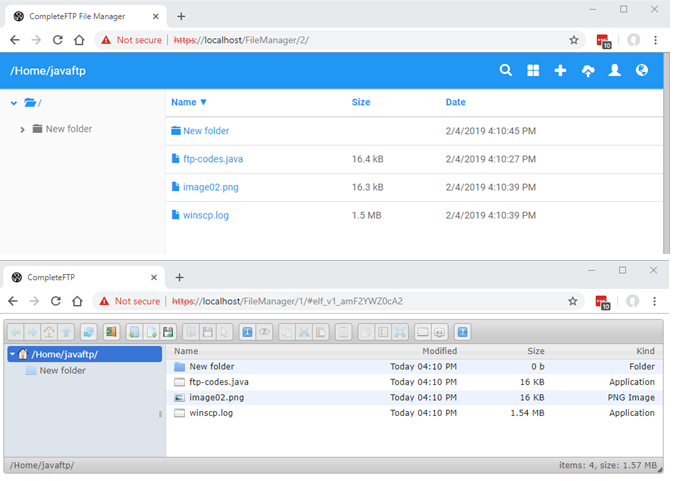Collapse /Home/javaftp/ tree arrow in elFinder
Image resolution: width=683 pixels, height=481 pixels.
point(13,354)
